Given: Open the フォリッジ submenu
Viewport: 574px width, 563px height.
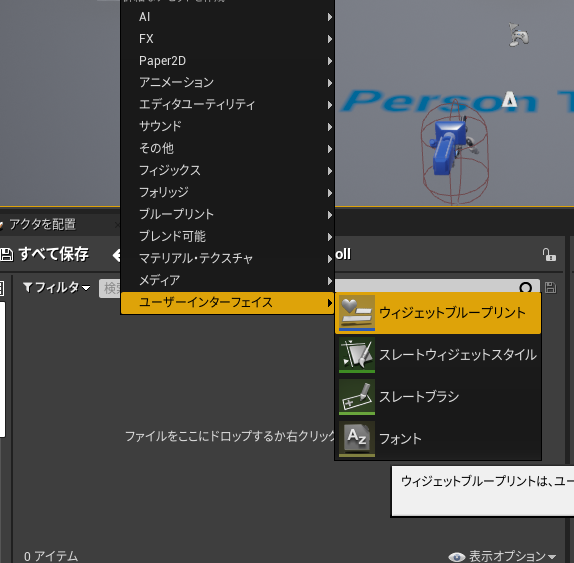Looking at the screenshot, I should tap(227, 193).
